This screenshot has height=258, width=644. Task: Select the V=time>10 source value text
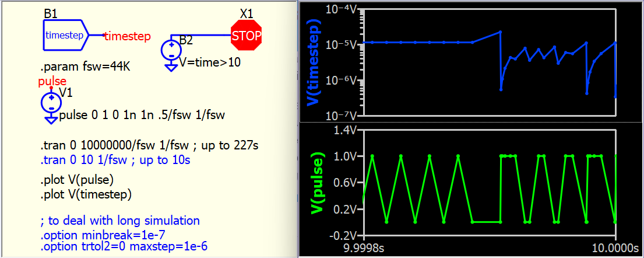[210, 62]
